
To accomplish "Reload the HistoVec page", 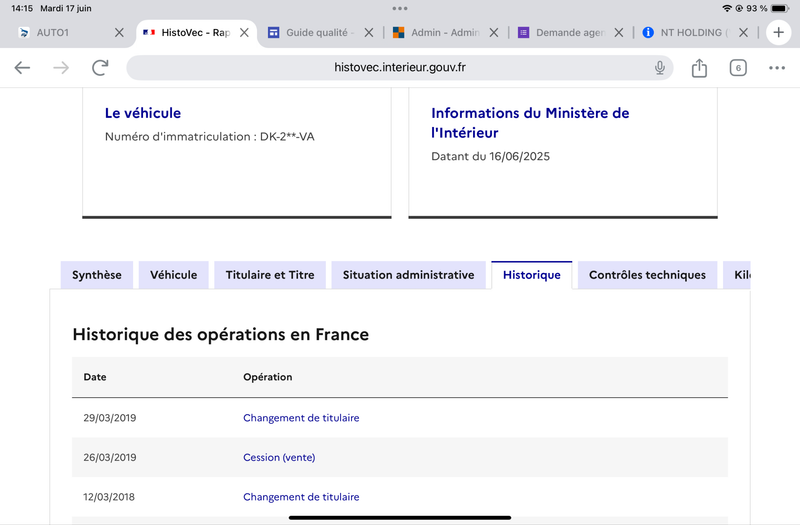I will tap(100, 67).
